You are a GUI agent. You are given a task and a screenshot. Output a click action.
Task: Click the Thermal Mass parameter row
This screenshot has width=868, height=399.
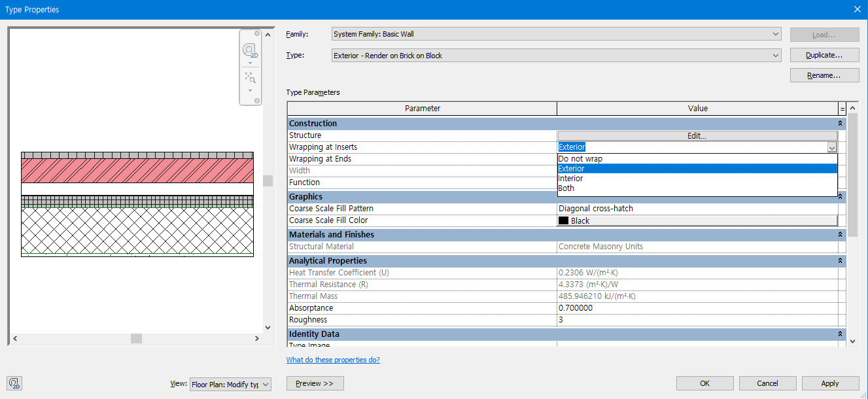tap(566, 296)
